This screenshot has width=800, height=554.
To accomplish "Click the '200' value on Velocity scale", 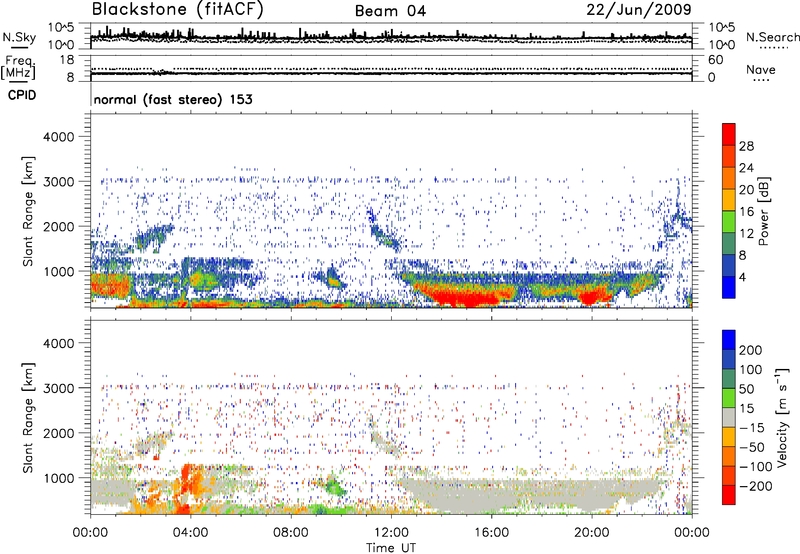I will (750, 350).
